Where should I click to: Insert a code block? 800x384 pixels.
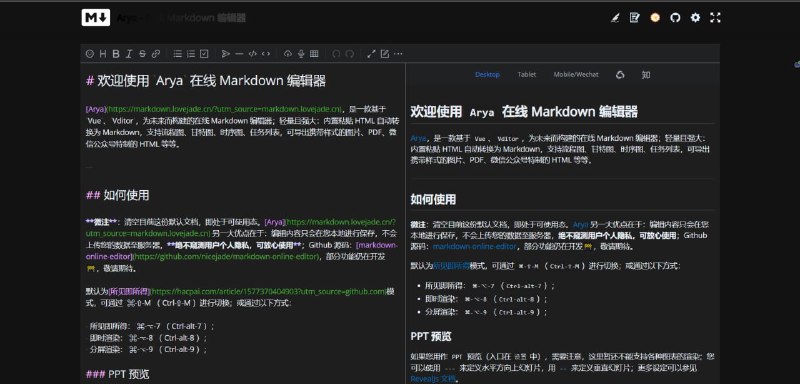tap(253, 54)
